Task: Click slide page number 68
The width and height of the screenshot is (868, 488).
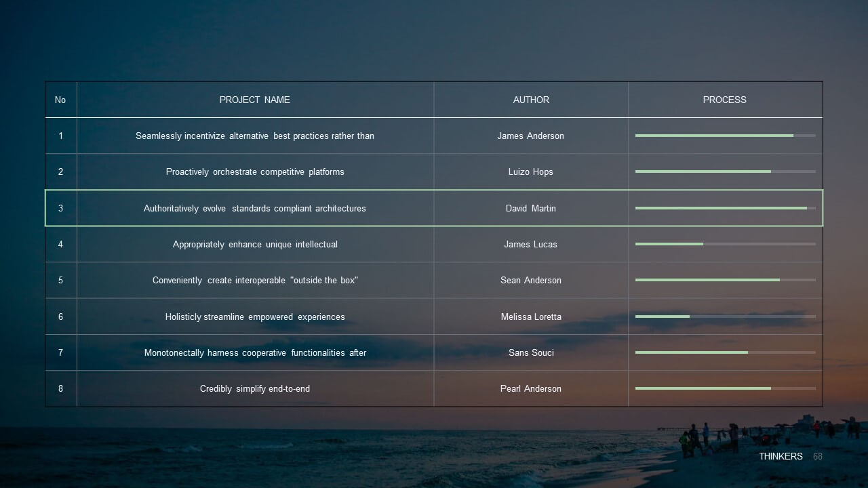Action: coord(818,456)
